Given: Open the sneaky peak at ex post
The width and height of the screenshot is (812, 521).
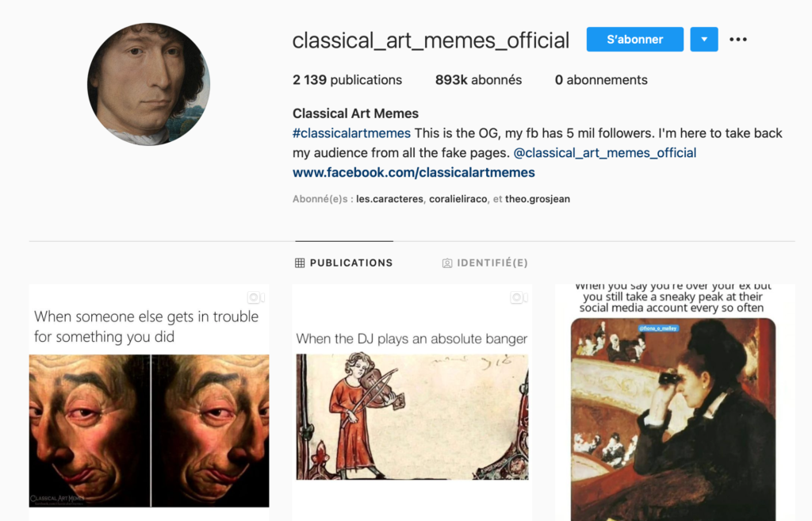Looking at the screenshot, I should (x=675, y=402).
